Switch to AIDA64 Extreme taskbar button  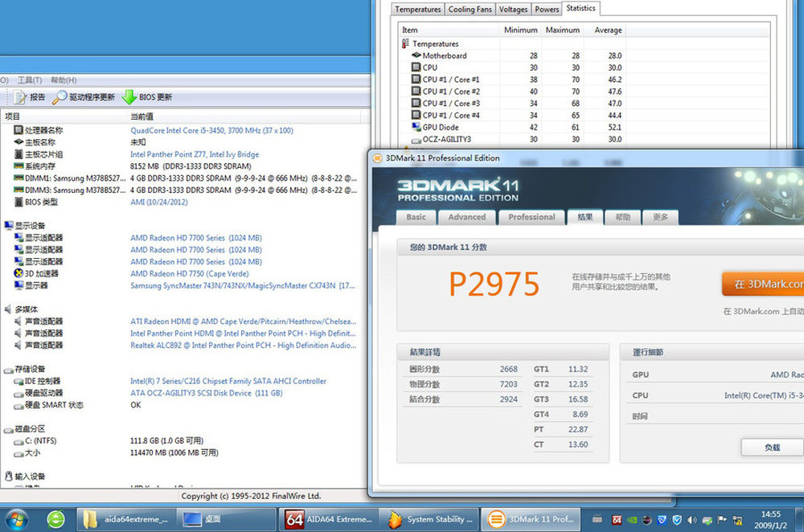pos(329,519)
